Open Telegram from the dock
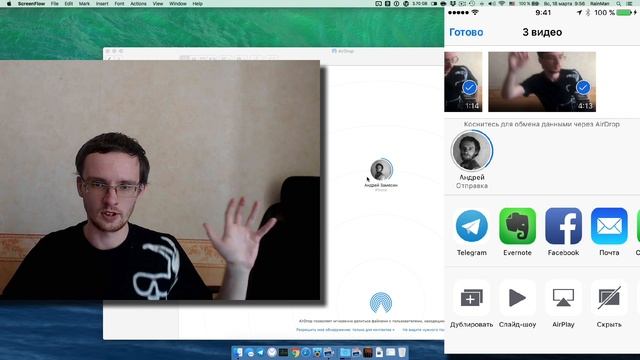 261,352
